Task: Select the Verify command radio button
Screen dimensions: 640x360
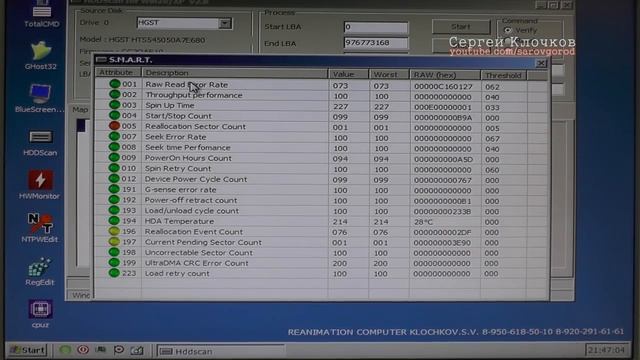Action: (x=508, y=30)
